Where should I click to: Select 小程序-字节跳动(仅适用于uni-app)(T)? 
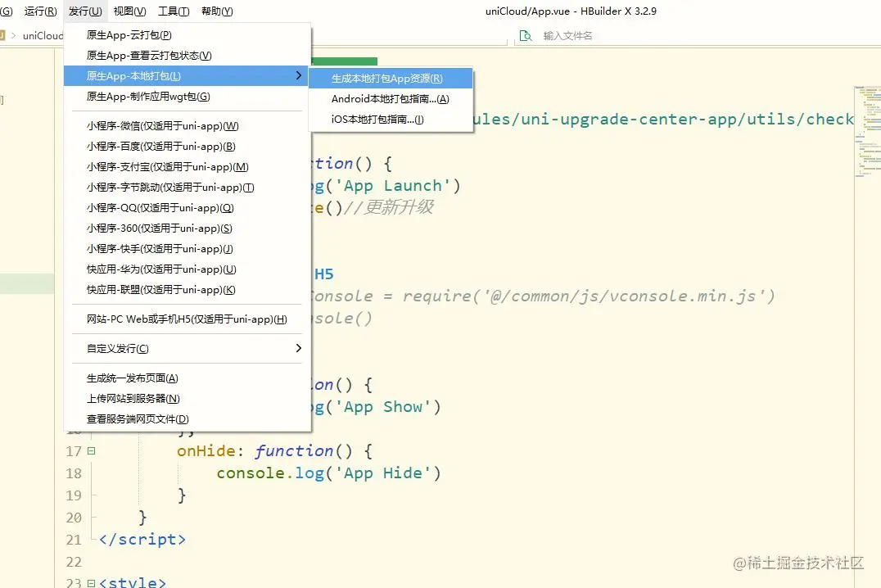pos(187,188)
